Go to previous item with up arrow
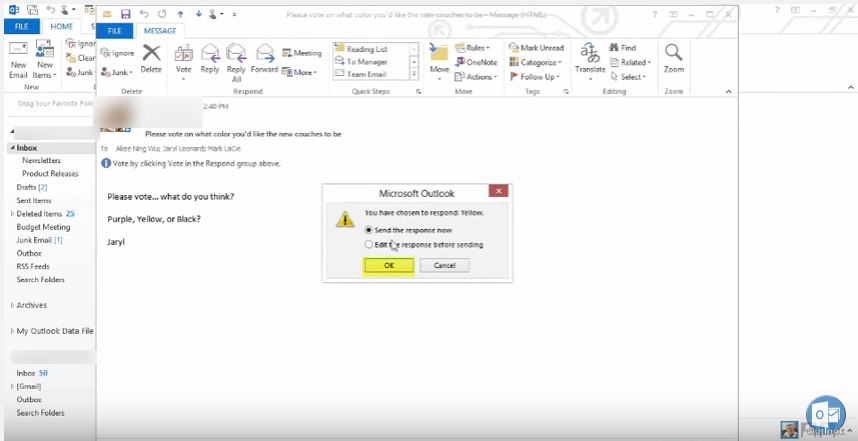This screenshot has width=858, height=441. coord(180,14)
